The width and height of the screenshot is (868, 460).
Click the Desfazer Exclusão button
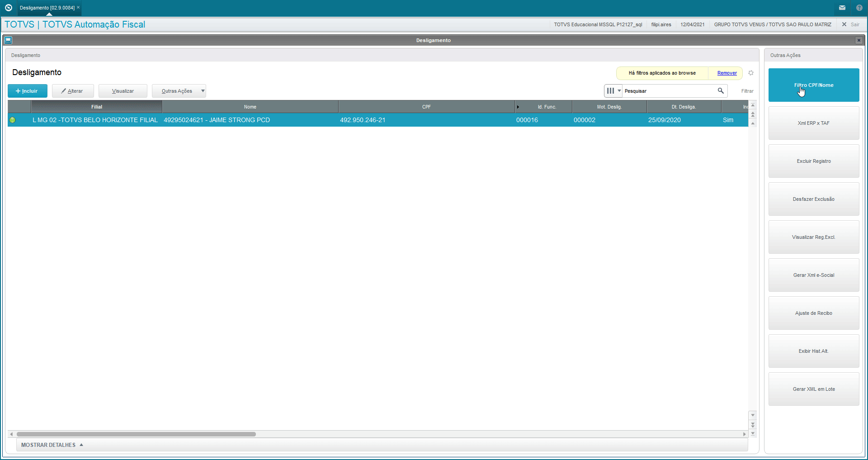pyautogui.click(x=814, y=199)
